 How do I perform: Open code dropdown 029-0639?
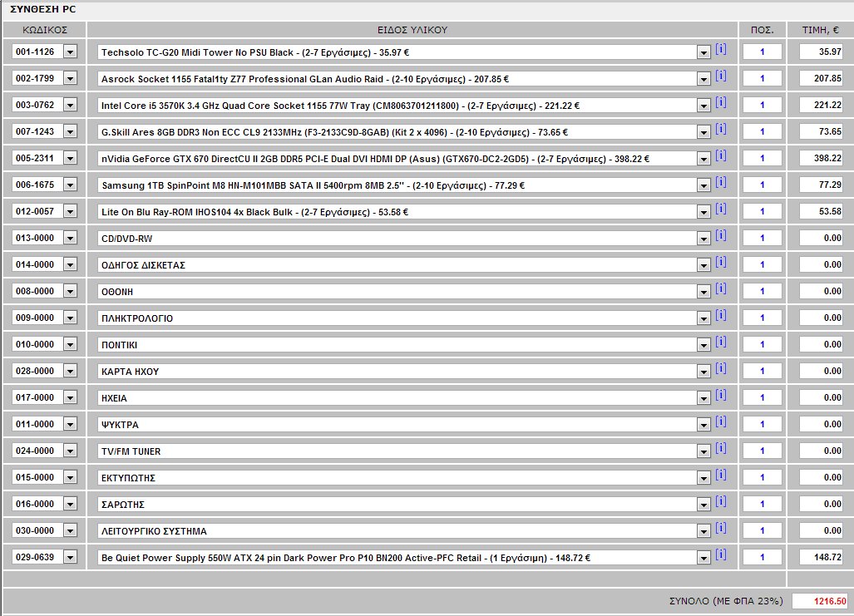[x=70, y=557]
